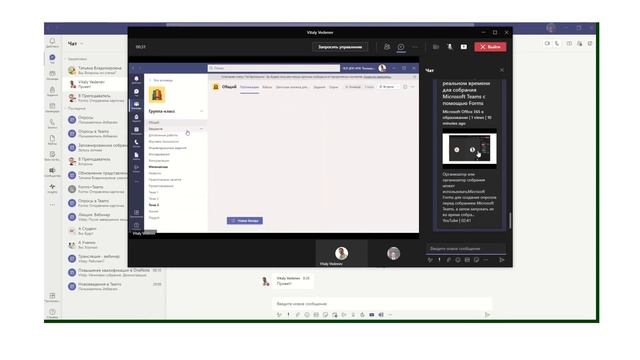
Task: Close the Чат side panel in meeting
Action: coord(502,70)
